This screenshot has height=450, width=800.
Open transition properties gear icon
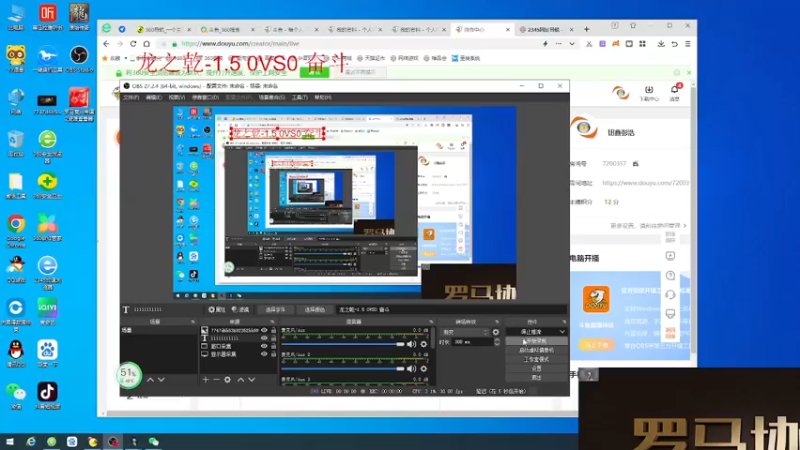click(x=495, y=332)
